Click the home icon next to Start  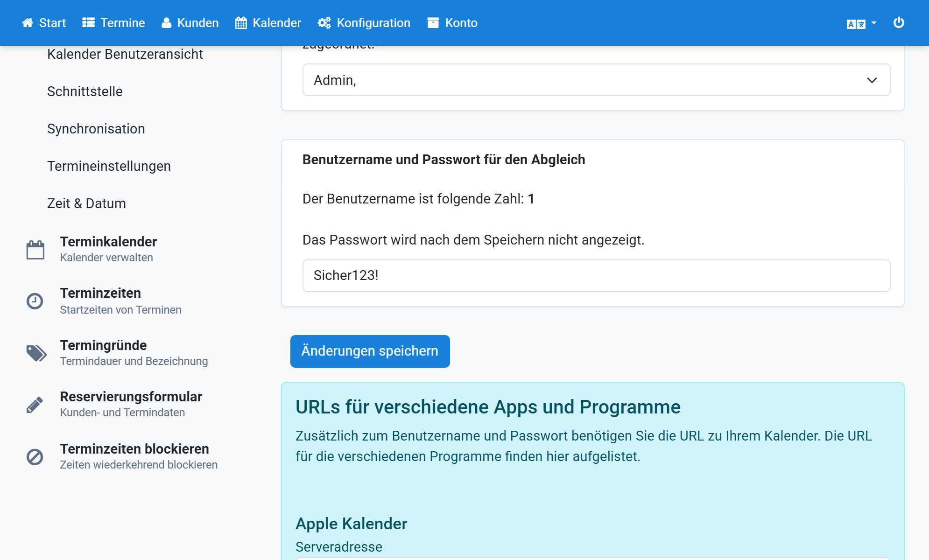(x=28, y=23)
